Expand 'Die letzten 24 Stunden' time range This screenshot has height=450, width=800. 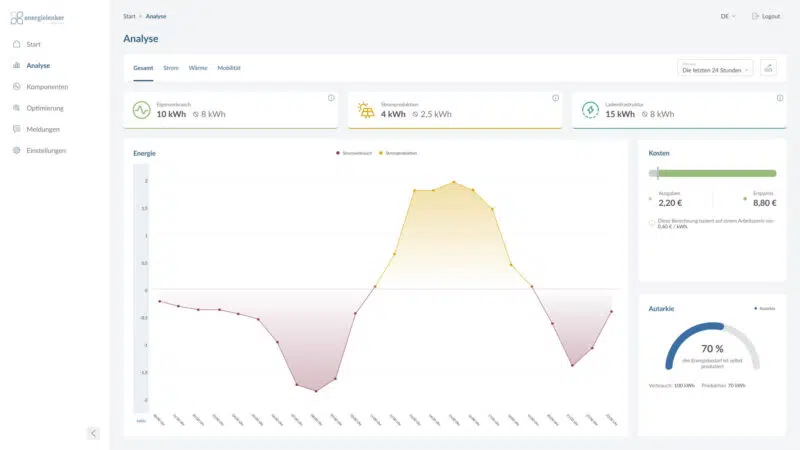715,69
